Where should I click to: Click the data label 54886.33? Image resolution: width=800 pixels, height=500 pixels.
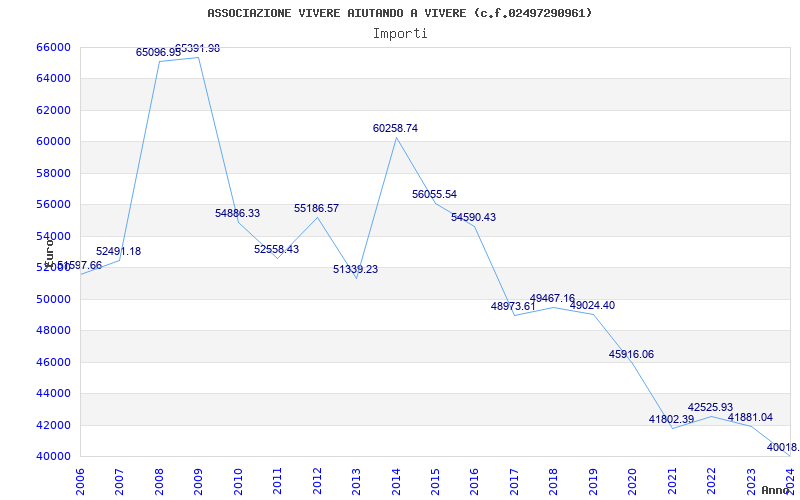coord(237,213)
